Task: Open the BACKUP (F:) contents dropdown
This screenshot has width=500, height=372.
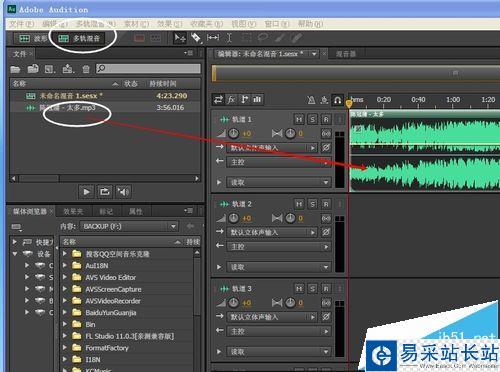Action: point(129,227)
